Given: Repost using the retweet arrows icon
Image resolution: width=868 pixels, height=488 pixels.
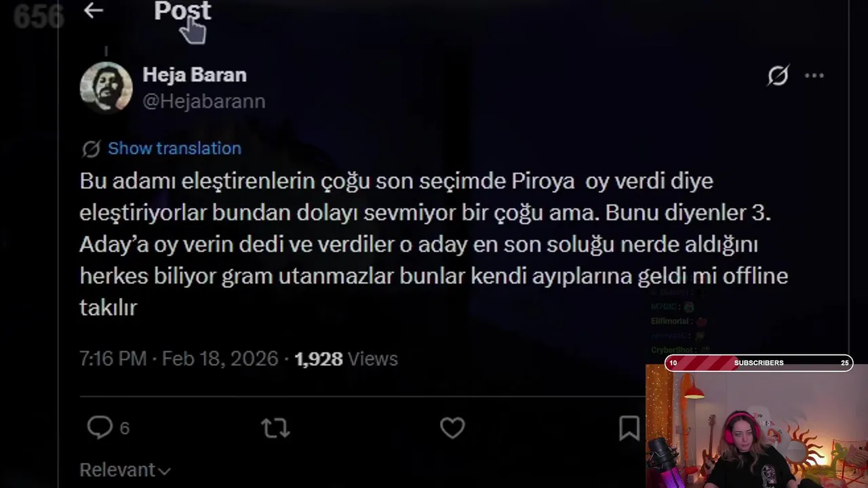Looking at the screenshot, I should click(275, 428).
